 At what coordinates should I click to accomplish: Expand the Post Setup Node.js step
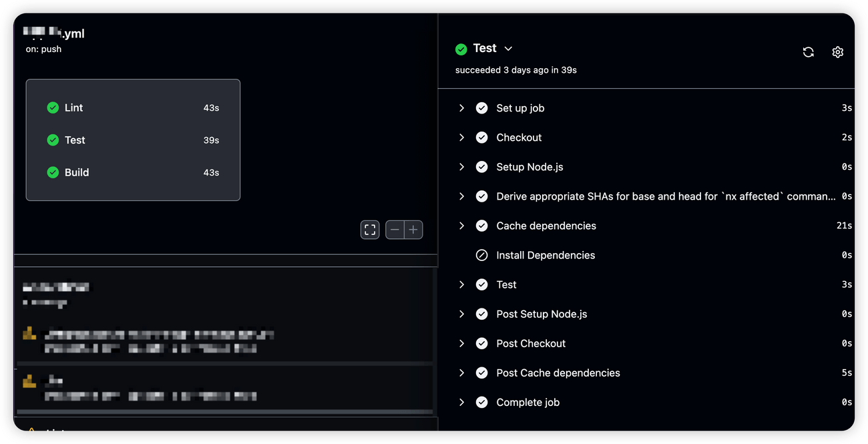461,314
